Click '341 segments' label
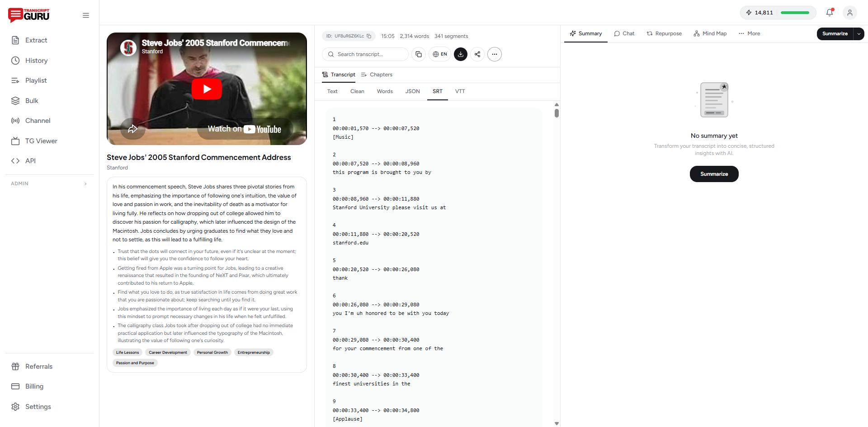The width and height of the screenshot is (868, 427). [x=451, y=36]
